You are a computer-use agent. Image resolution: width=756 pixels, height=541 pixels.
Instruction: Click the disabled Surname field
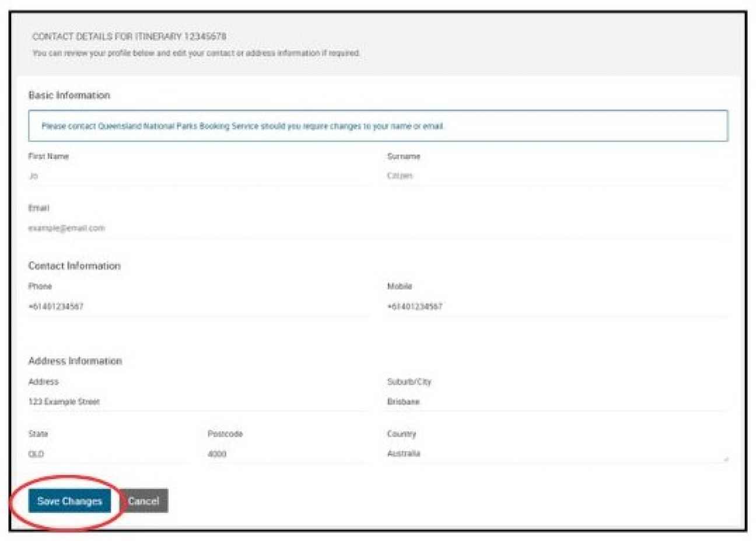click(557, 176)
